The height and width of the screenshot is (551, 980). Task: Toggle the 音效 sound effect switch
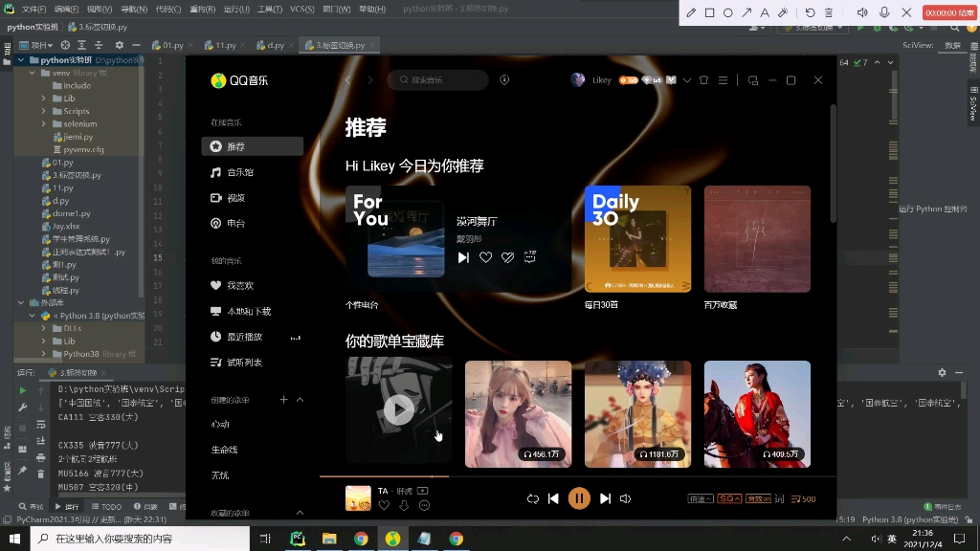click(x=758, y=498)
